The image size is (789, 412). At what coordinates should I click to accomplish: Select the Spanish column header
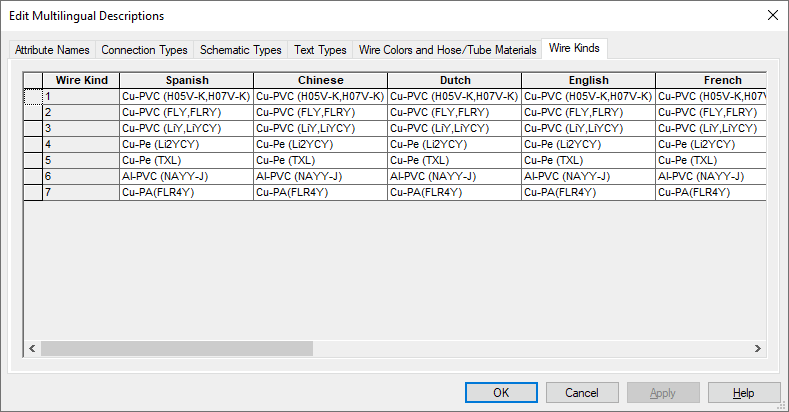(187, 80)
